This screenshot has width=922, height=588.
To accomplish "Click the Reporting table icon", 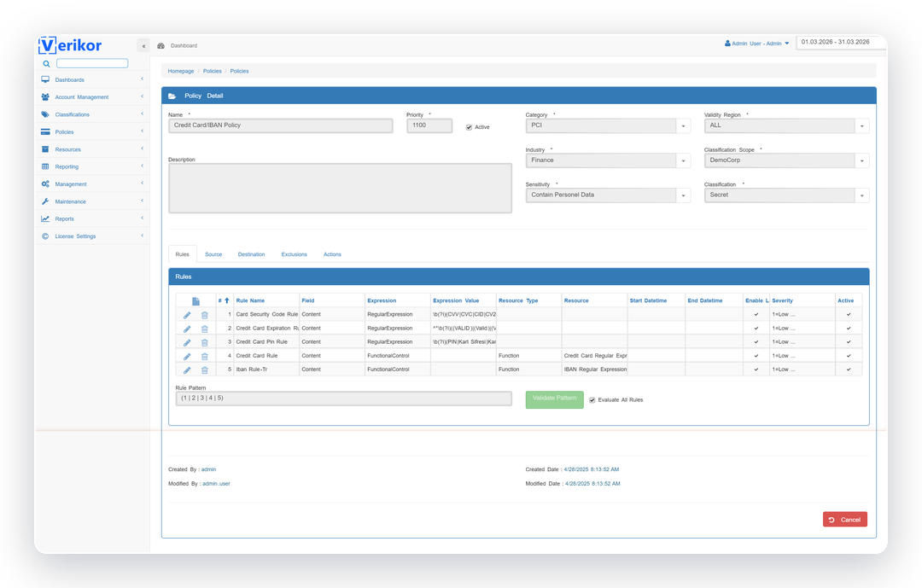I will (x=45, y=166).
